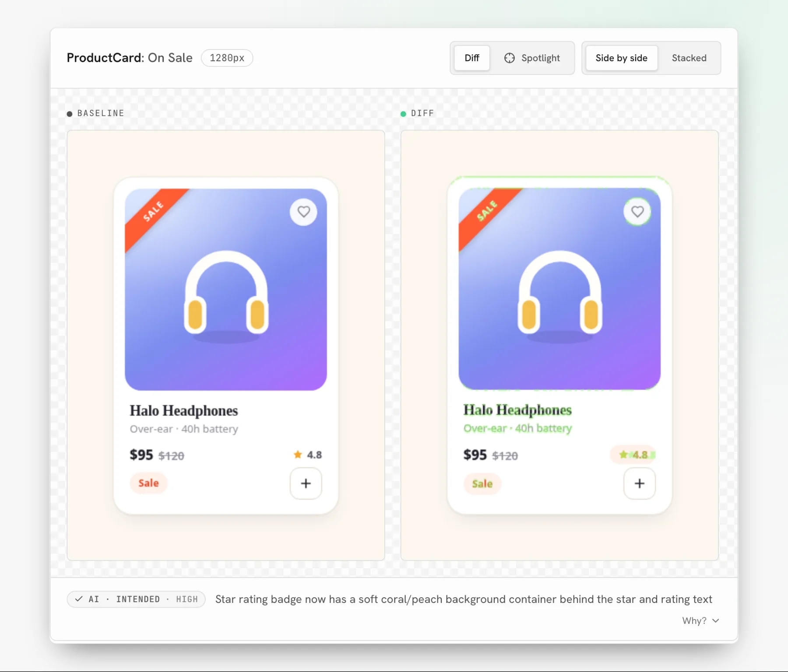Image resolution: width=788 pixels, height=672 pixels.
Task: Click Sale tag on diff card
Action: coord(482,483)
